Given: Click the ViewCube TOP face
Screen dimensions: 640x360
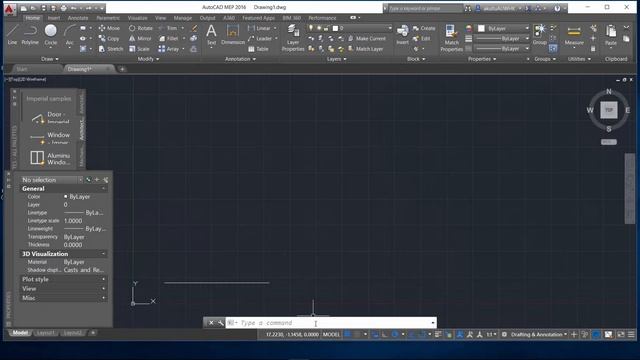Looking at the screenshot, I should click(x=609, y=110).
